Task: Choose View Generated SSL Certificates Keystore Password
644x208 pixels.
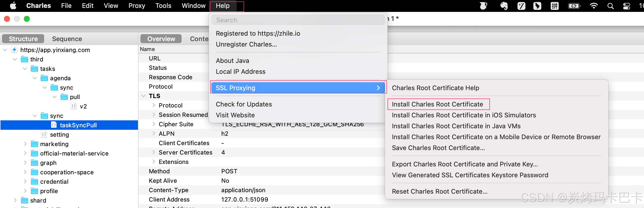Action: pyautogui.click(x=470, y=175)
